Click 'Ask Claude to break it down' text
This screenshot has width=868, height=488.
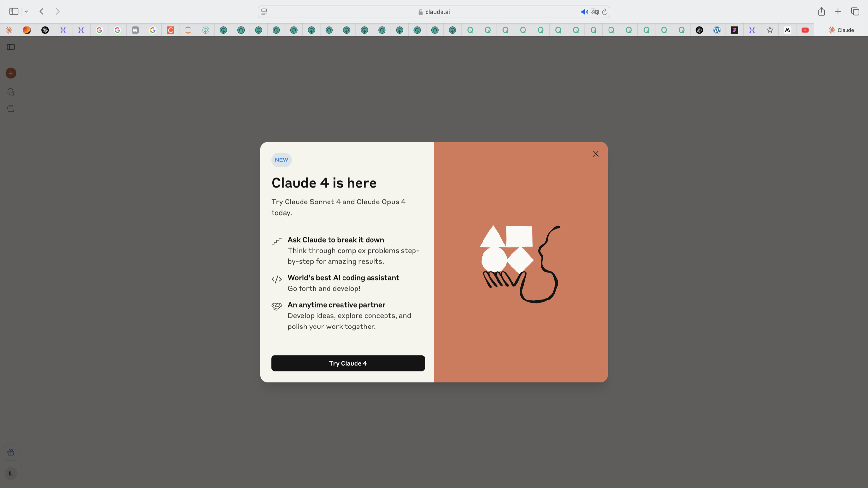(x=336, y=240)
